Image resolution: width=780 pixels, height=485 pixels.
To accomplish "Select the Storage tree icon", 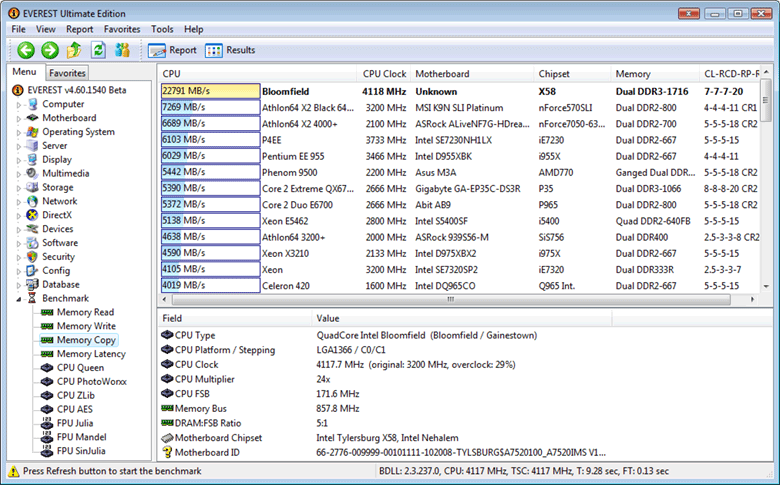I will coord(32,188).
